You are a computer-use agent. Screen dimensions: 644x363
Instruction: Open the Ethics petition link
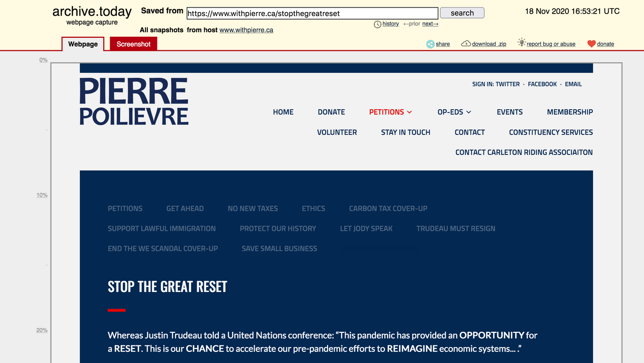click(313, 208)
